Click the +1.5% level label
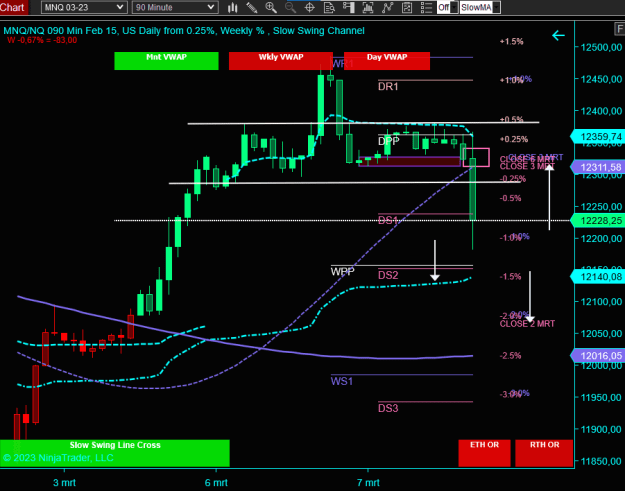625x491 pixels. [511, 41]
